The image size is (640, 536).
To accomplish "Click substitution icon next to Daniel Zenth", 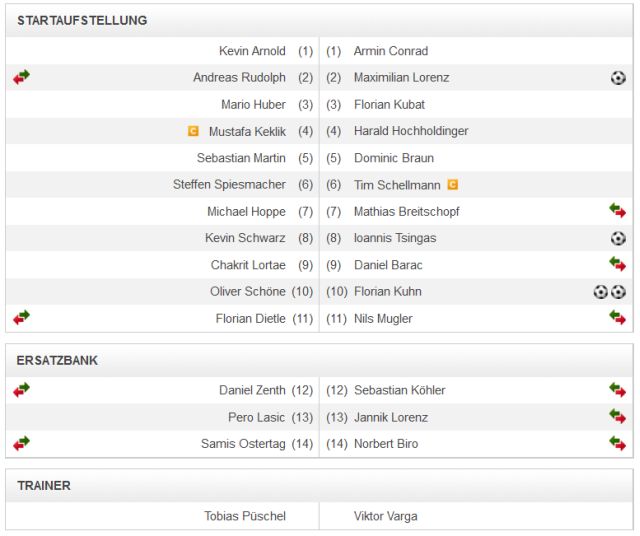I will click(x=21, y=390).
